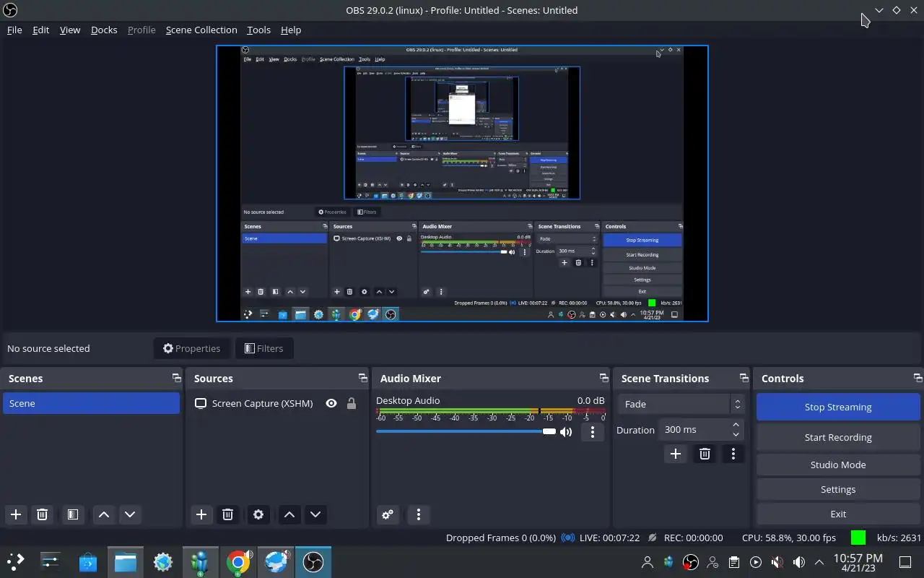Toggle the lock on Screen Capture source

352,404
